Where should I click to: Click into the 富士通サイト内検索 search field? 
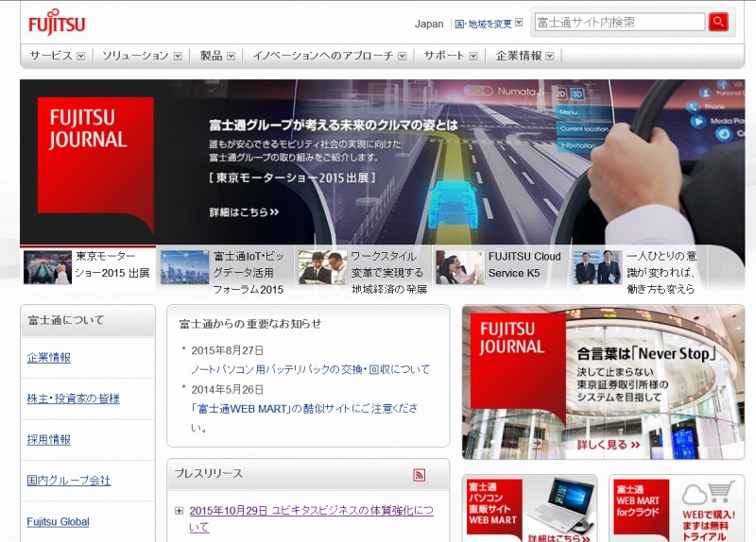coord(620,22)
